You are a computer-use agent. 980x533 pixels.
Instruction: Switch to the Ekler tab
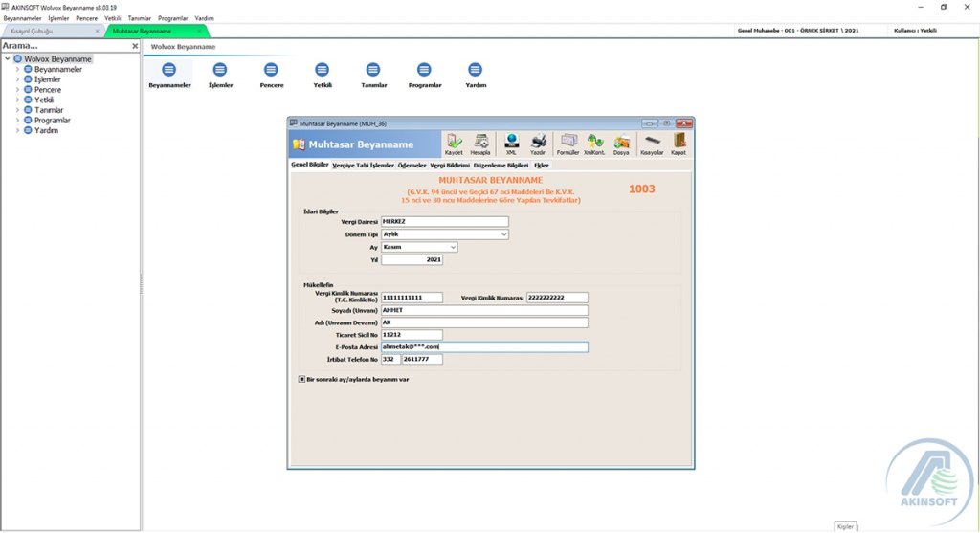click(x=542, y=165)
